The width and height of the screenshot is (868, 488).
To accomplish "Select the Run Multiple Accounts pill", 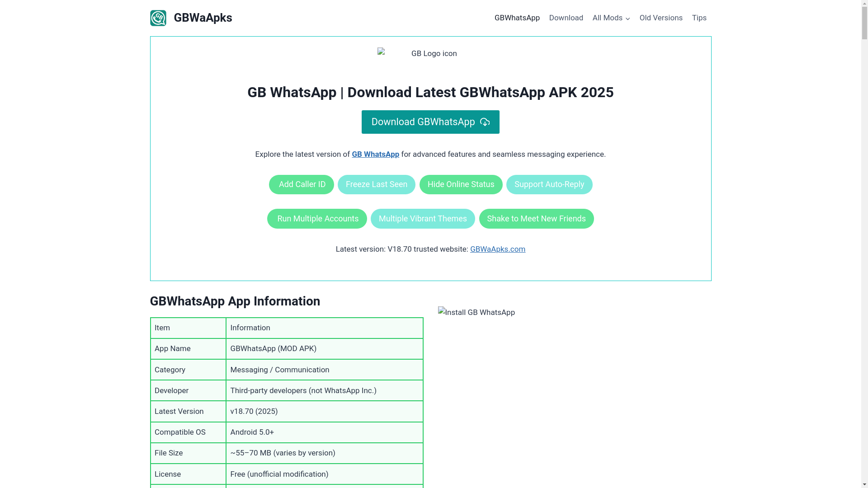I will coord(317,219).
